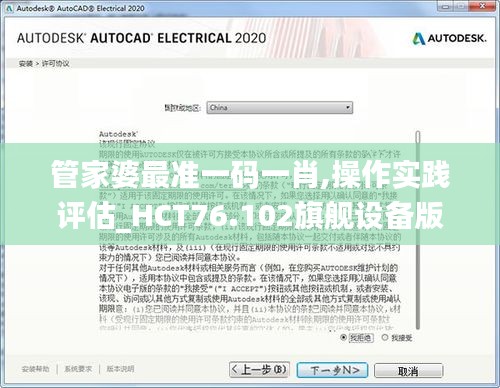
Task: Open the country/region China dropdown
Action: pos(279,108)
